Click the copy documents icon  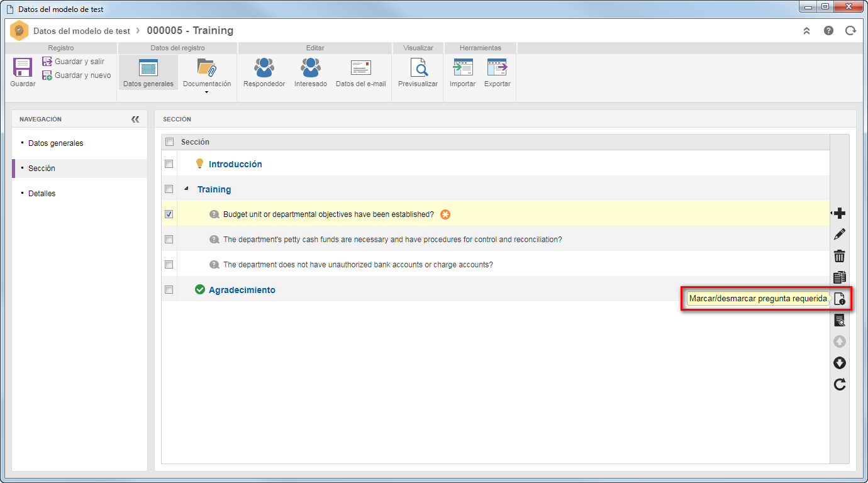tap(840, 277)
